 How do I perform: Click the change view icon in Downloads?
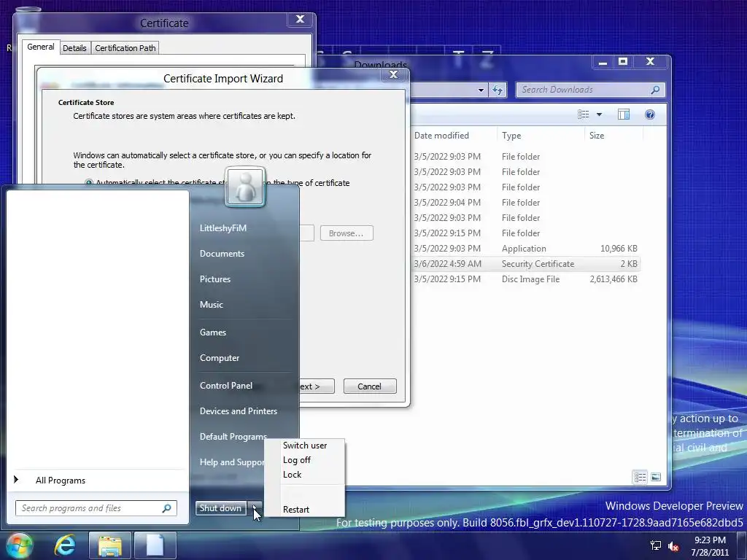(584, 114)
